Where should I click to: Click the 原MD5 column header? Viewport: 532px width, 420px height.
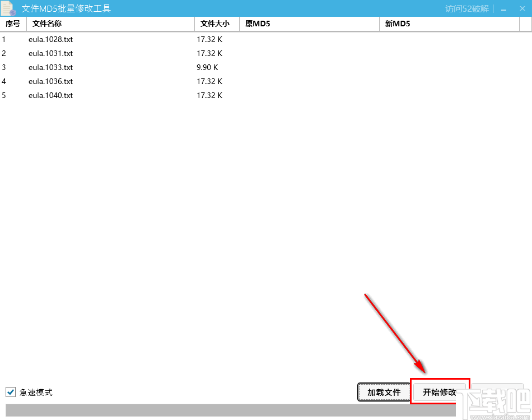point(310,24)
